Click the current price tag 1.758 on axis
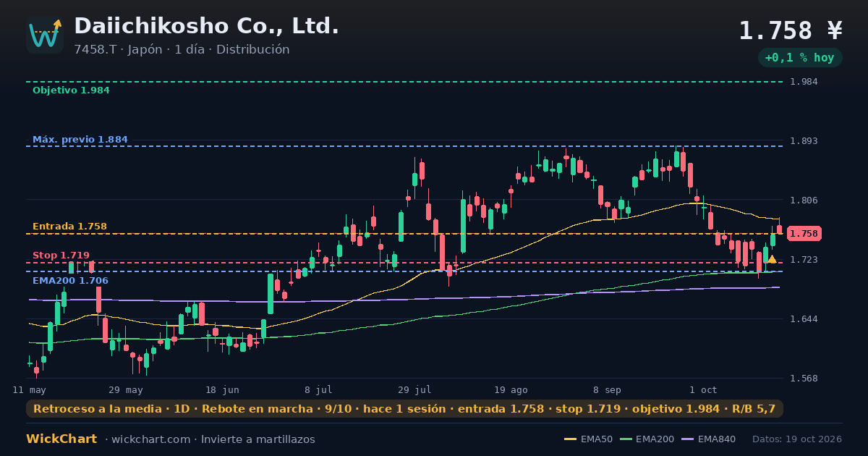The width and height of the screenshot is (868, 456). 804,234
